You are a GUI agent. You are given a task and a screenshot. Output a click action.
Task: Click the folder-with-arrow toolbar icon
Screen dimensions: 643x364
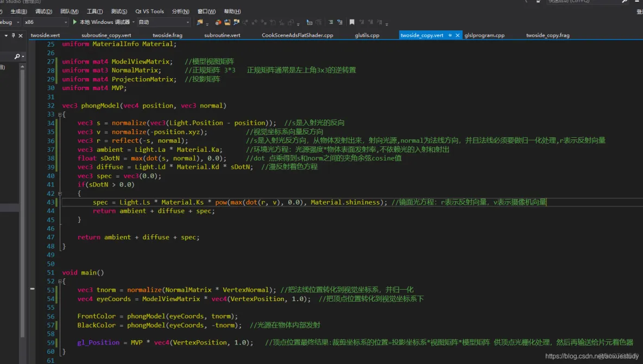pyautogui.click(x=227, y=22)
